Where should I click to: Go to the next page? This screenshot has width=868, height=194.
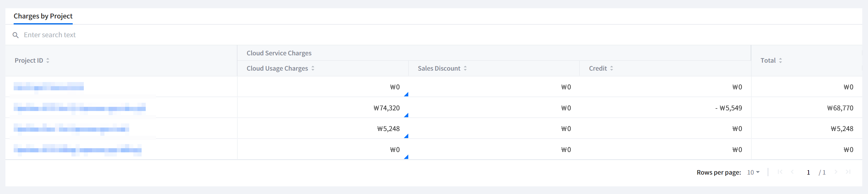coord(836,172)
